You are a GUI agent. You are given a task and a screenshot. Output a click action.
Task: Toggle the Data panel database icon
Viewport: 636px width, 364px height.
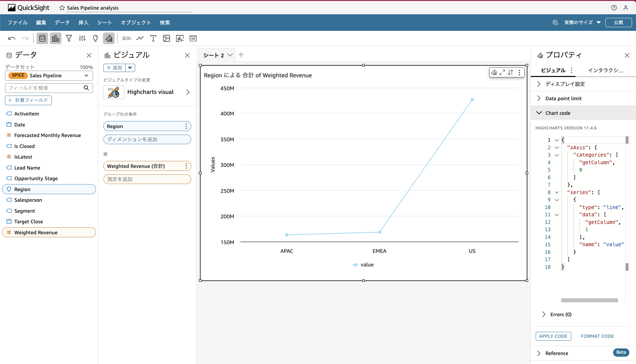point(42,38)
